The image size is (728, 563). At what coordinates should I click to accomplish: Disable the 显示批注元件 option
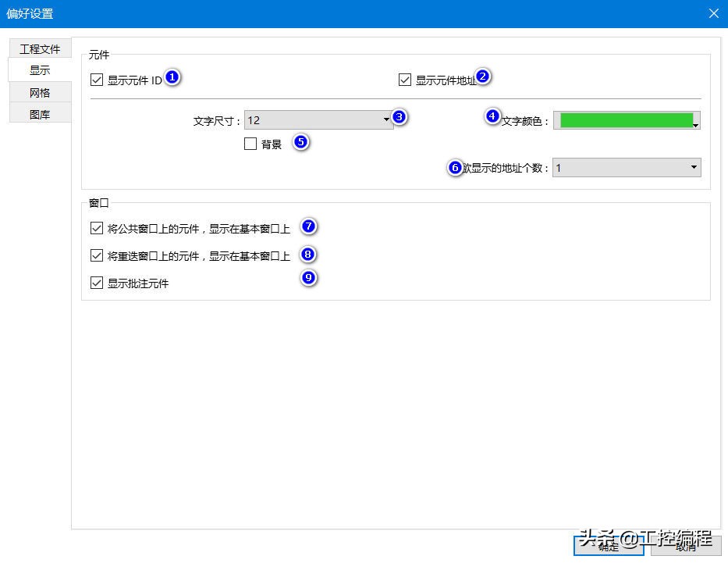[97, 282]
